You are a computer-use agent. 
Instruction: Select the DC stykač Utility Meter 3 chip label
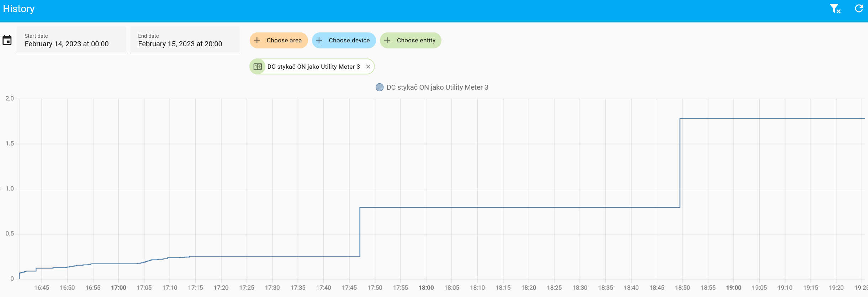[x=313, y=67]
